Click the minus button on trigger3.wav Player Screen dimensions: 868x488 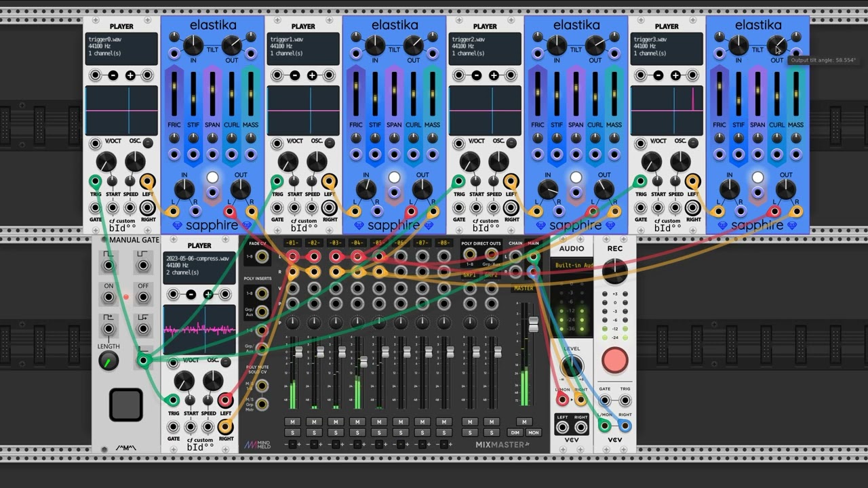pyautogui.click(x=658, y=75)
